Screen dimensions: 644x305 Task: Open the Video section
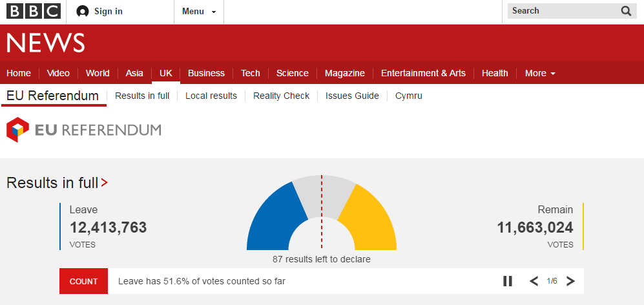(58, 73)
